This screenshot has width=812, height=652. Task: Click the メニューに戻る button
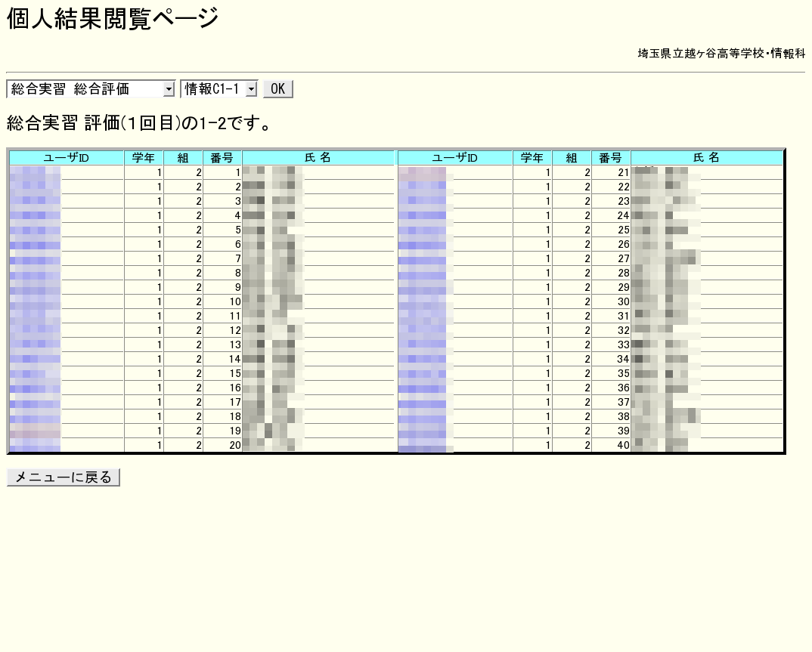(x=64, y=477)
